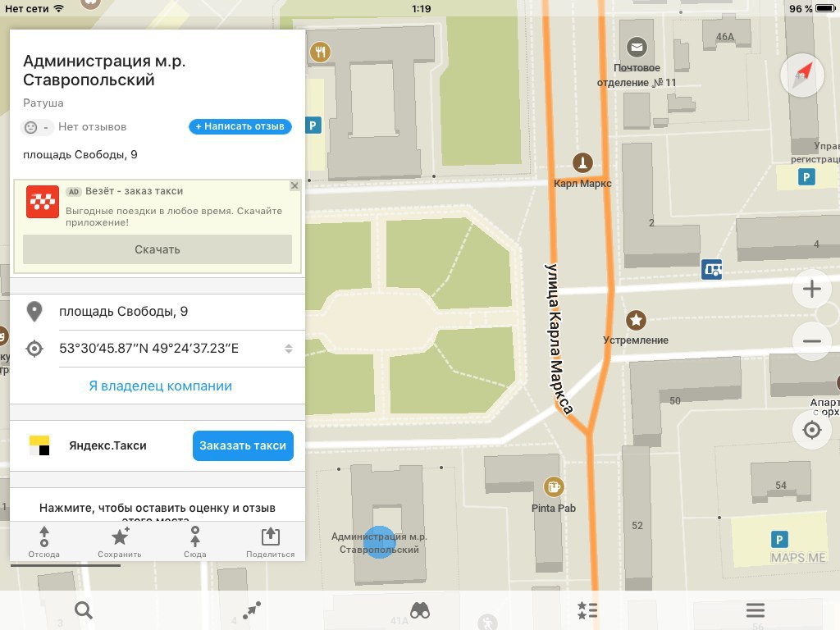Select restaurant fork icon on map
Image resolution: width=840 pixels, height=630 pixels.
tap(320, 52)
